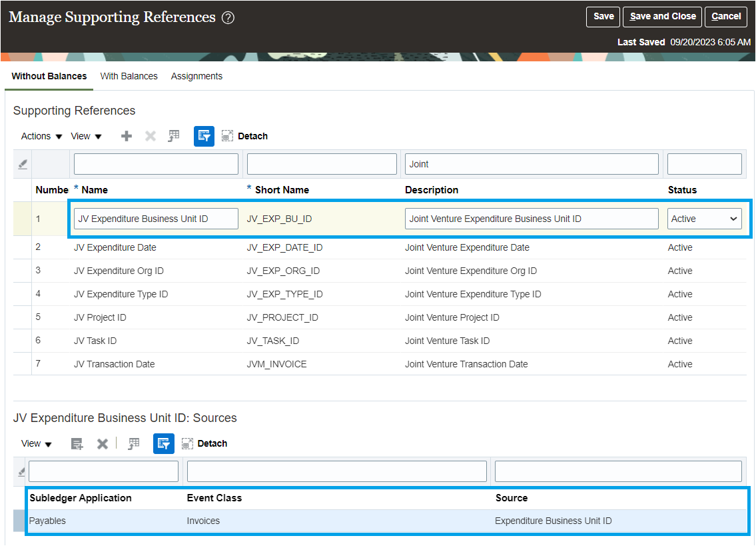Screen dimensions: 756x546
Task: Add a new supporting reference row
Action: [x=127, y=136]
